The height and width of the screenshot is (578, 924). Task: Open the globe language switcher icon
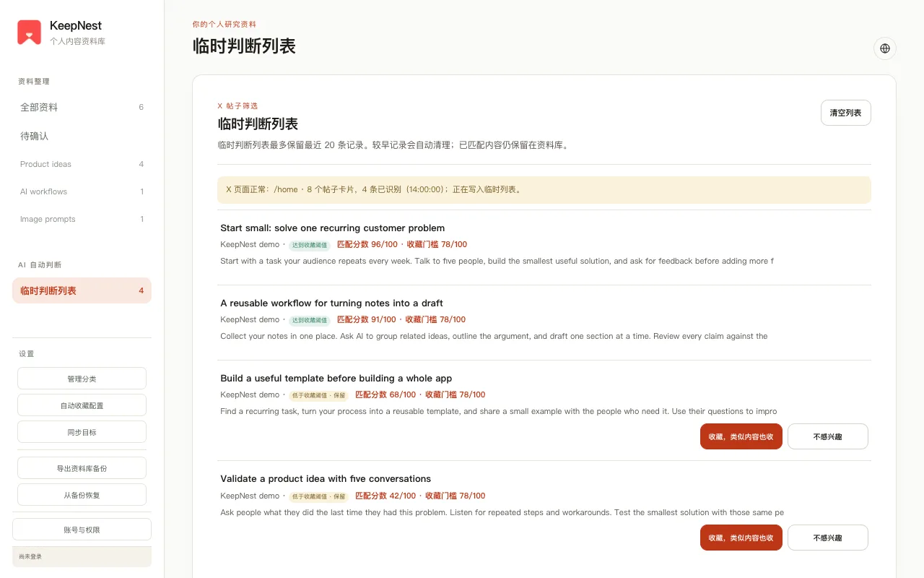click(885, 48)
